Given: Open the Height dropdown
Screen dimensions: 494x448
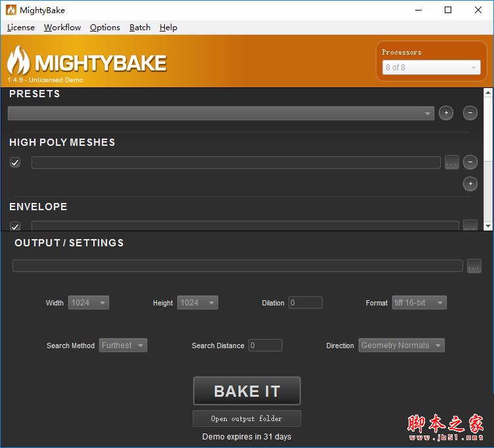Looking at the screenshot, I should (198, 303).
